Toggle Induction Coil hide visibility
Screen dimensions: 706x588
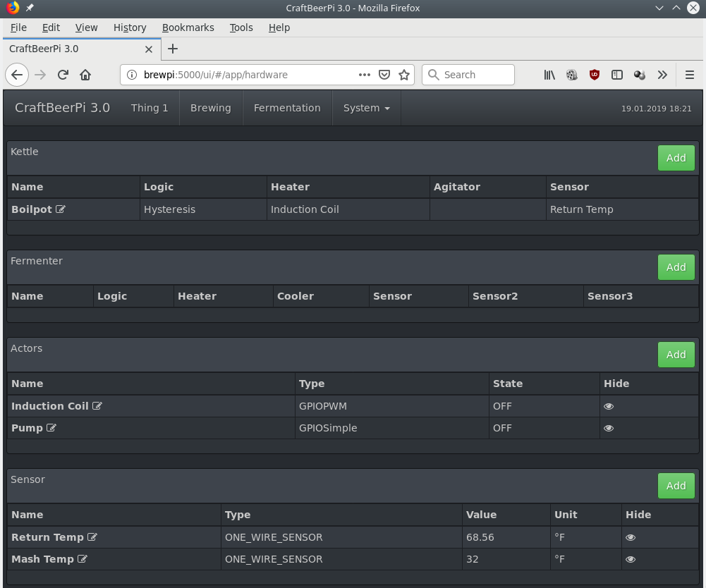(x=609, y=406)
